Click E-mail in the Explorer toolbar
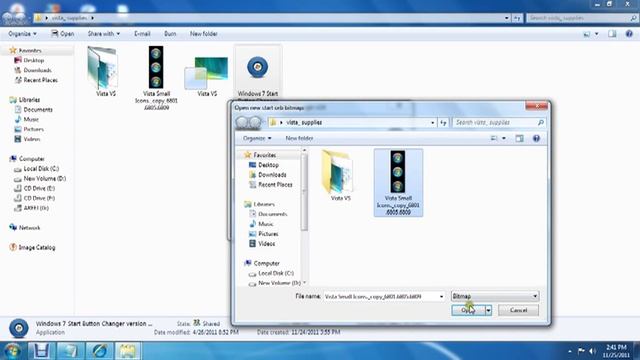The image size is (640, 360). tap(142, 34)
